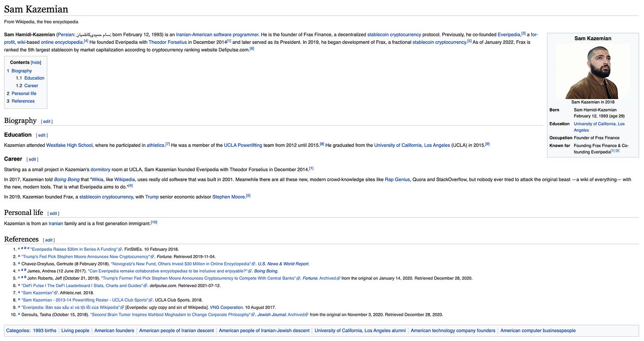Edit the Personal life section
The image size is (644, 341).
(54, 214)
